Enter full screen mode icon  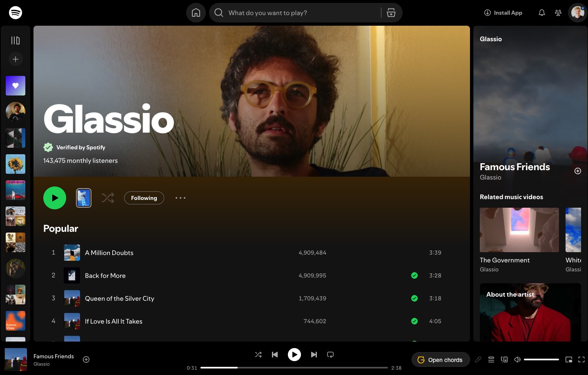click(x=581, y=359)
